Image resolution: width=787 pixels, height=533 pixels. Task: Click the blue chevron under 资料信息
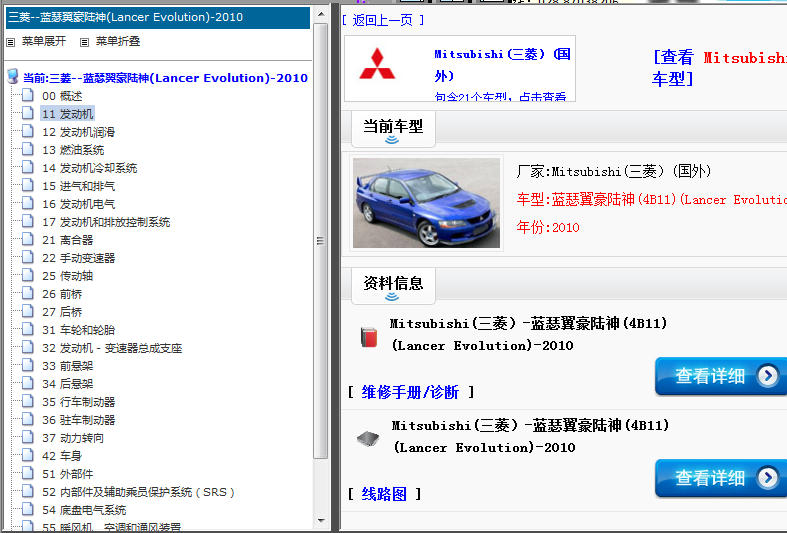click(x=392, y=297)
